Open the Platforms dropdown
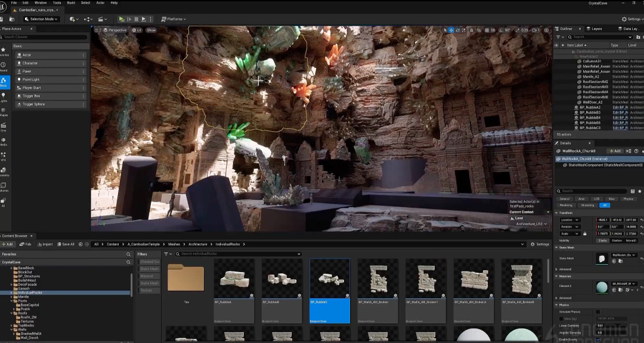This screenshot has height=343, width=644. pos(174,19)
